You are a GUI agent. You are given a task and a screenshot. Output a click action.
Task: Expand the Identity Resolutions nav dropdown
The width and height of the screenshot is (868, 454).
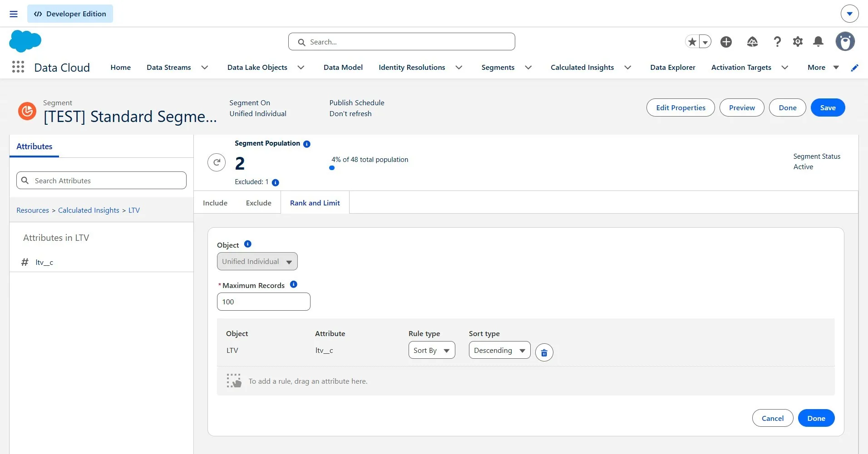click(x=459, y=68)
